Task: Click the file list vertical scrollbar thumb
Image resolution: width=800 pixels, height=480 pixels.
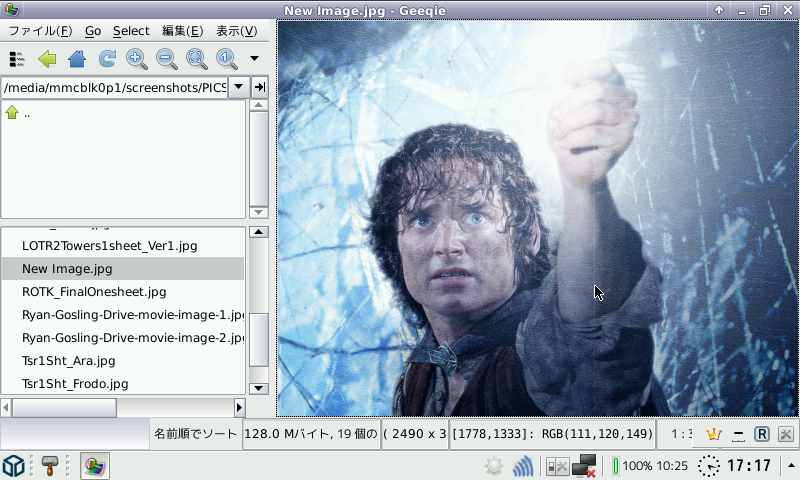Action: pos(259,340)
